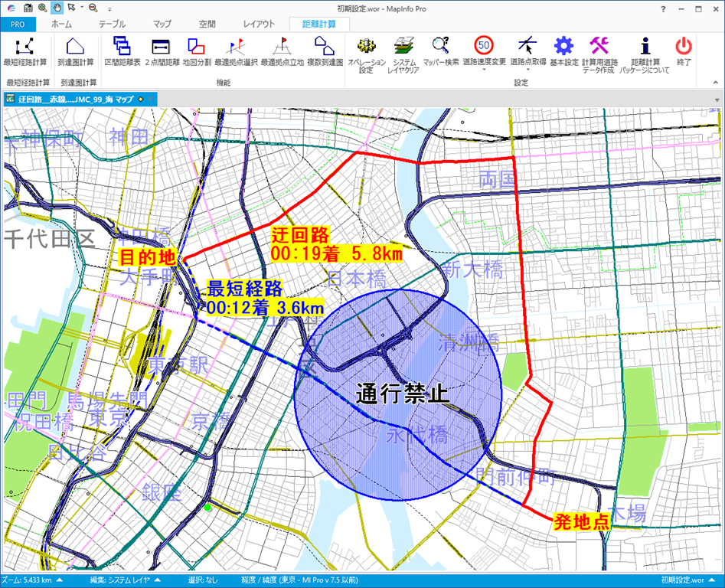Click the red 終了 power icon
The image size is (725, 588).
click(x=683, y=46)
